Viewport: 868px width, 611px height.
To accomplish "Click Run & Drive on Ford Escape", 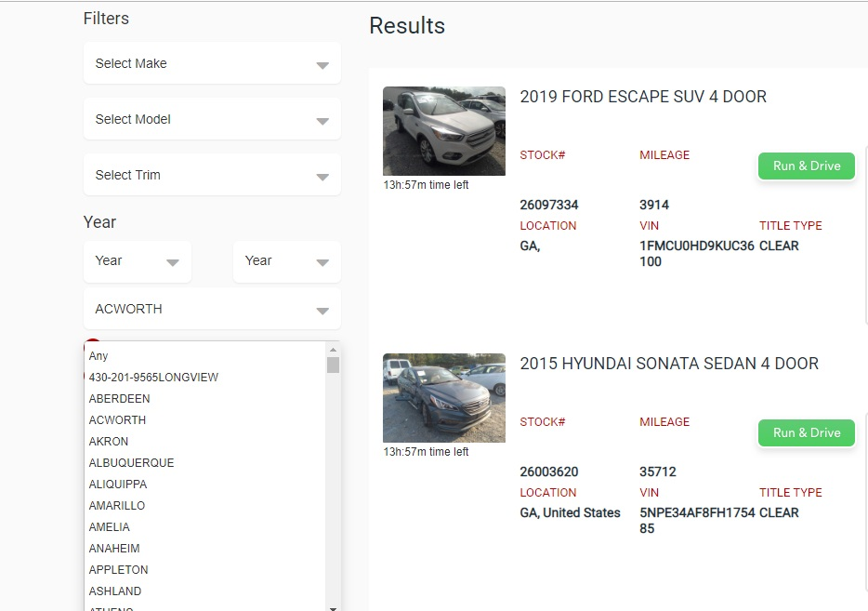I will point(807,166).
